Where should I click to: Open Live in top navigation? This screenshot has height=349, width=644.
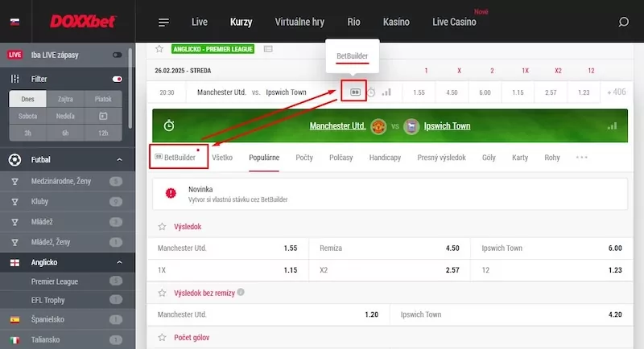pos(199,22)
